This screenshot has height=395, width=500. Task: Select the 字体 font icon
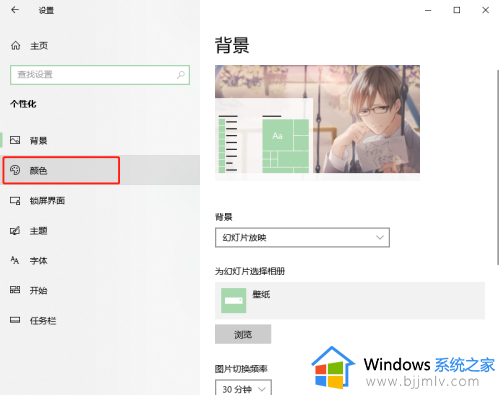(x=15, y=260)
